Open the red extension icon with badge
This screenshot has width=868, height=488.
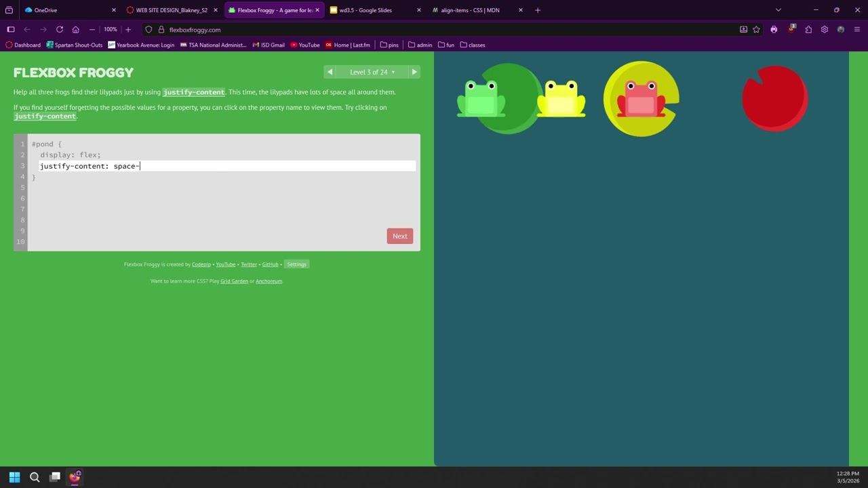pos(791,29)
